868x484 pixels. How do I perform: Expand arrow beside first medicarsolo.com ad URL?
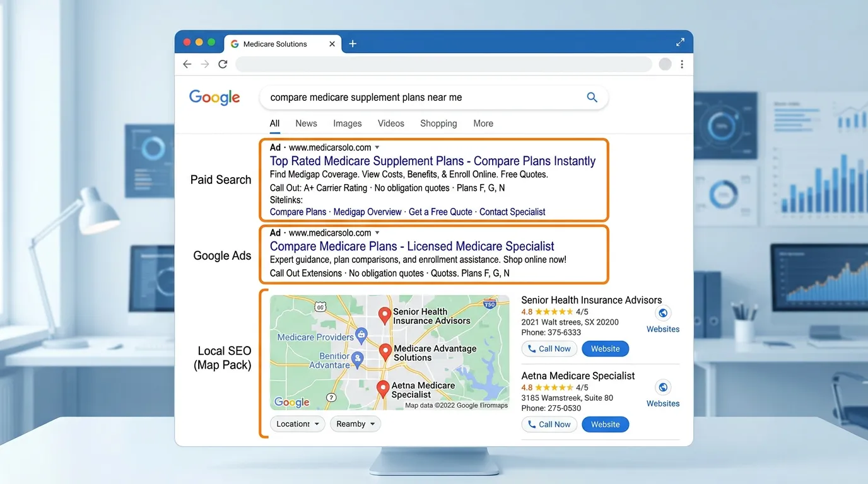click(x=377, y=147)
